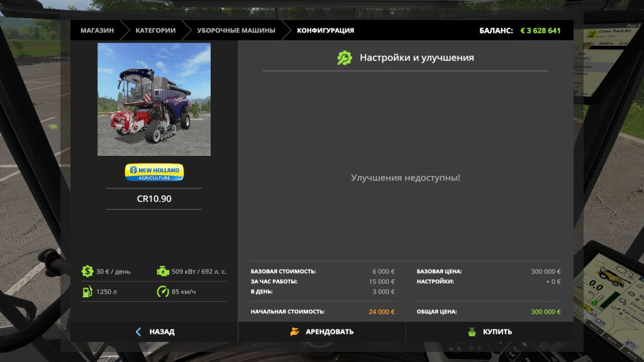644x362 pixels.
Task: Click the Улучшения недоступны! message
Action: 405,178
